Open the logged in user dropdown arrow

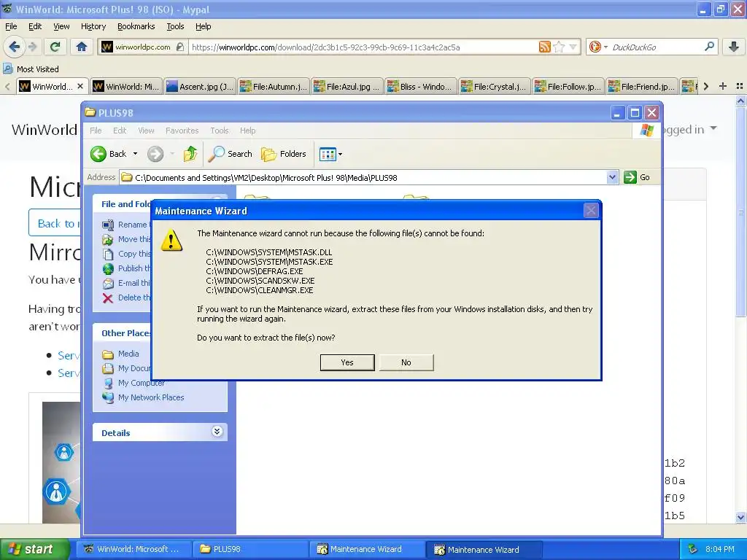click(x=713, y=128)
